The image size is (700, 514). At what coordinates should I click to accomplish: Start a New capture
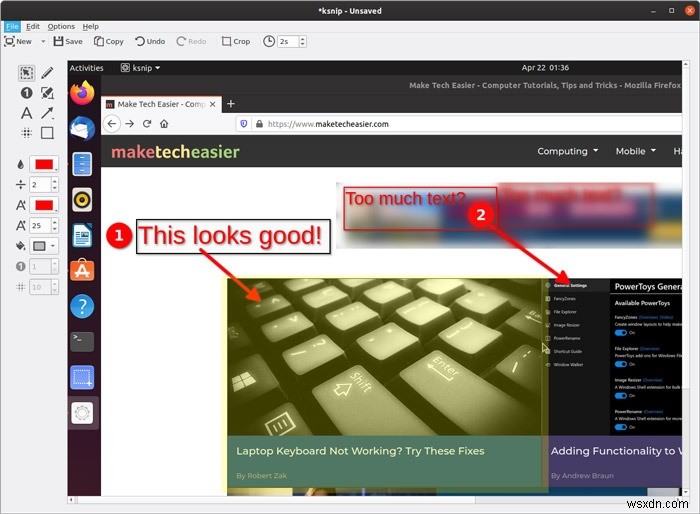18,42
